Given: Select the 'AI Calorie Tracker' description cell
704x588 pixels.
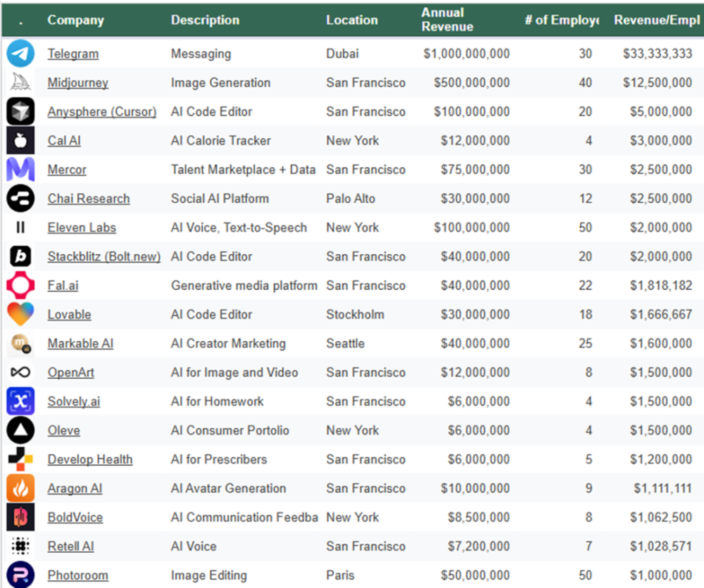Looking at the screenshot, I should coord(221,141).
